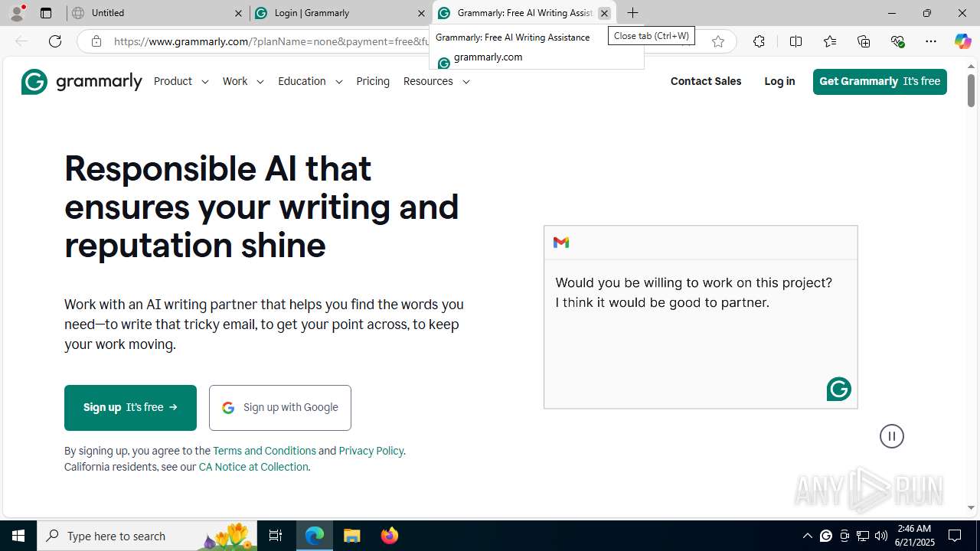Viewport: 980px width, 551px height.
Task: Click Sign up It's free button
Action: click(x=130, y=407)
